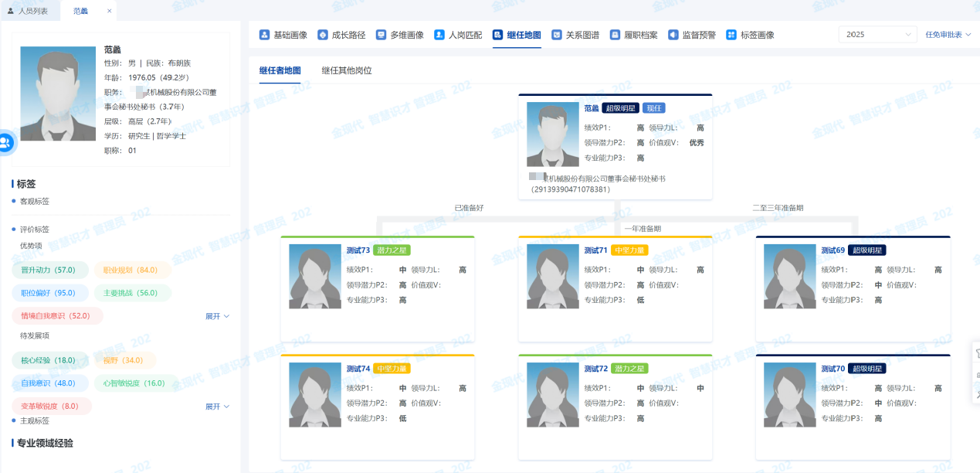Open the 2025 year dropdown

click(877, 35)
